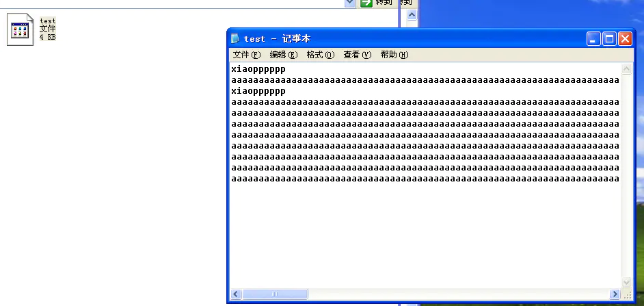Click Explorer's vertical scrollbar up arrow

click(x=412, y=15)
